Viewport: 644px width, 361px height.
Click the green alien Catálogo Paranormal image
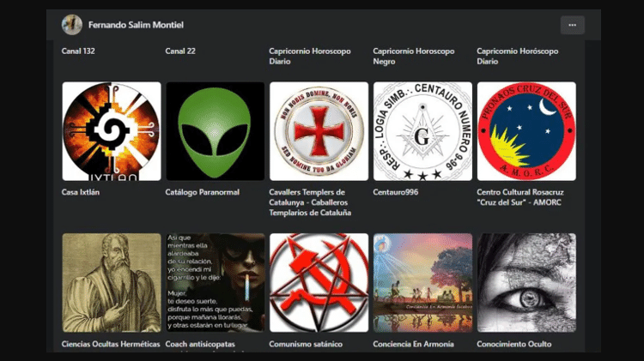tap(215, 131)
